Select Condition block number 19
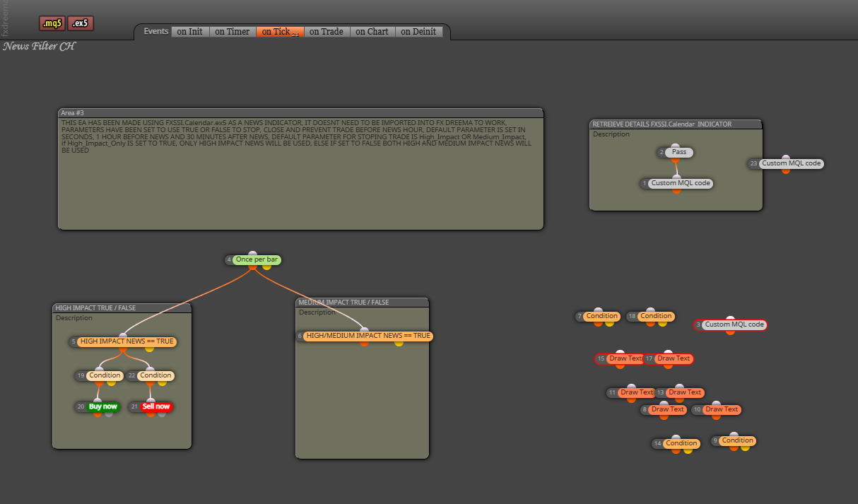This screenshot has width=858, height=504. (105, 375)
